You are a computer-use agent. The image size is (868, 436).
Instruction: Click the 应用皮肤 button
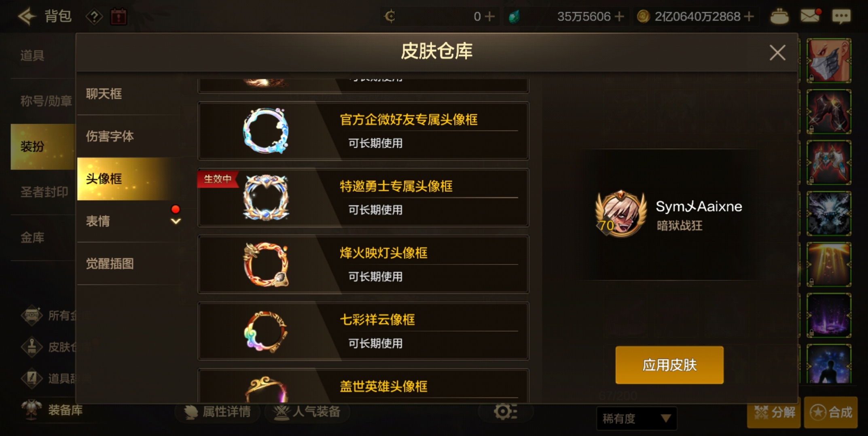[x=669, y=365]
